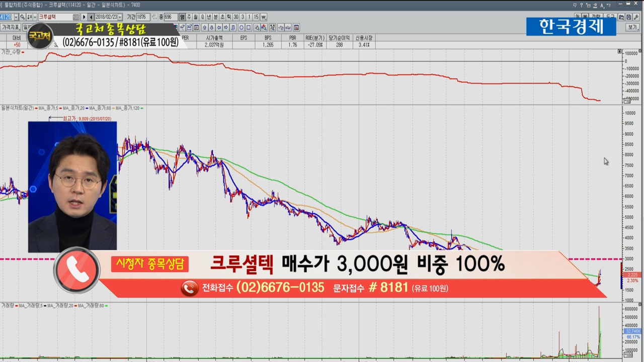
Task: Click the 30 minute interval button
Action: [x=235, y=17]
